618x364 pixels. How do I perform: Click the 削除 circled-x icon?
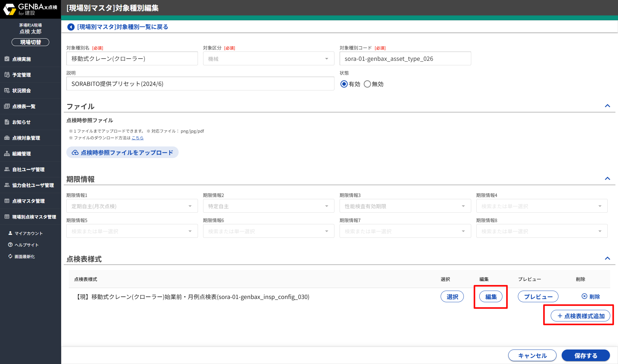coord(584,296)
